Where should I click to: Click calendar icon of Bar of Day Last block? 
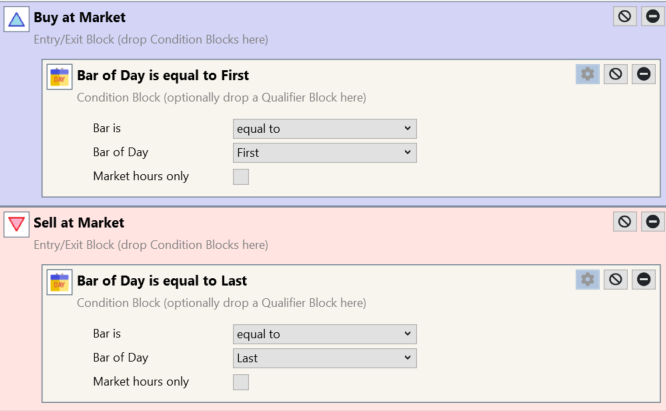click(x=59, y=283)
